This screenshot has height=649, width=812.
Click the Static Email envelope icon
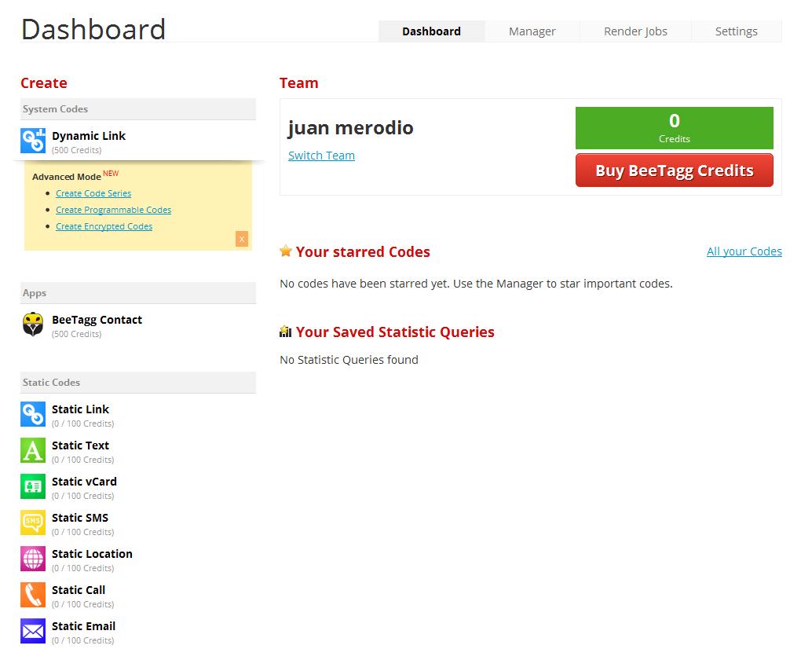(x=33, y=632)
